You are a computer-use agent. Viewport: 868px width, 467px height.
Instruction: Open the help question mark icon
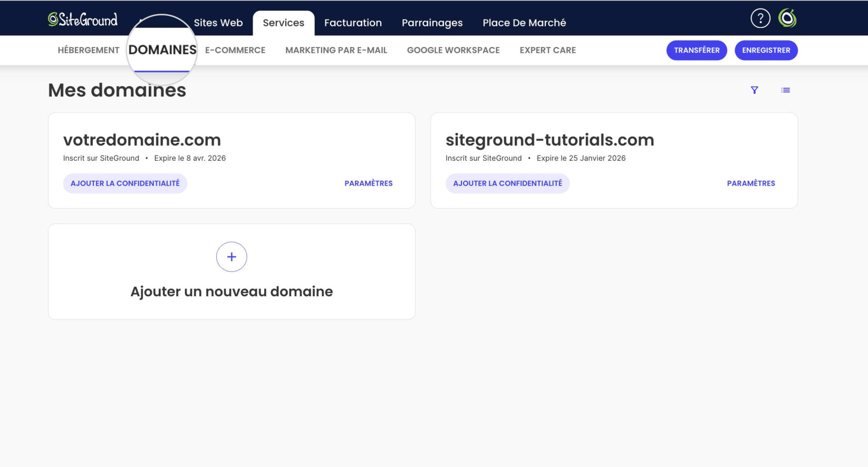(760, 18)
